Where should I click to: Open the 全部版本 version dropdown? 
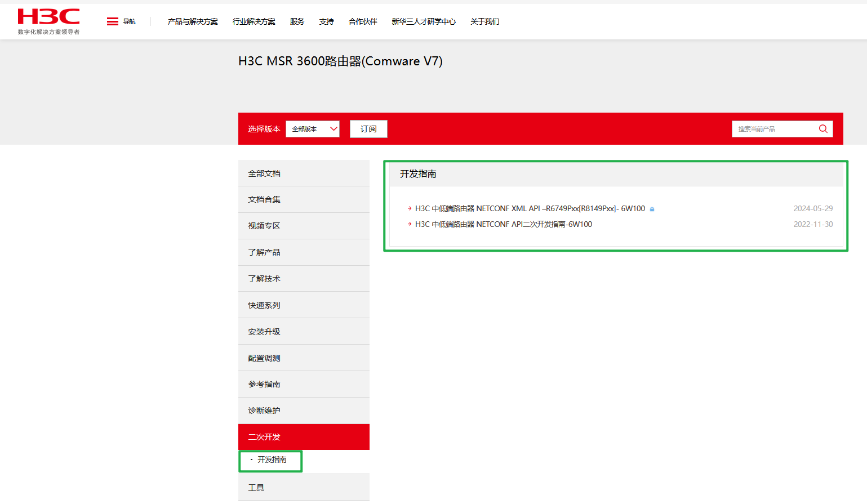[x=313, y=129]
